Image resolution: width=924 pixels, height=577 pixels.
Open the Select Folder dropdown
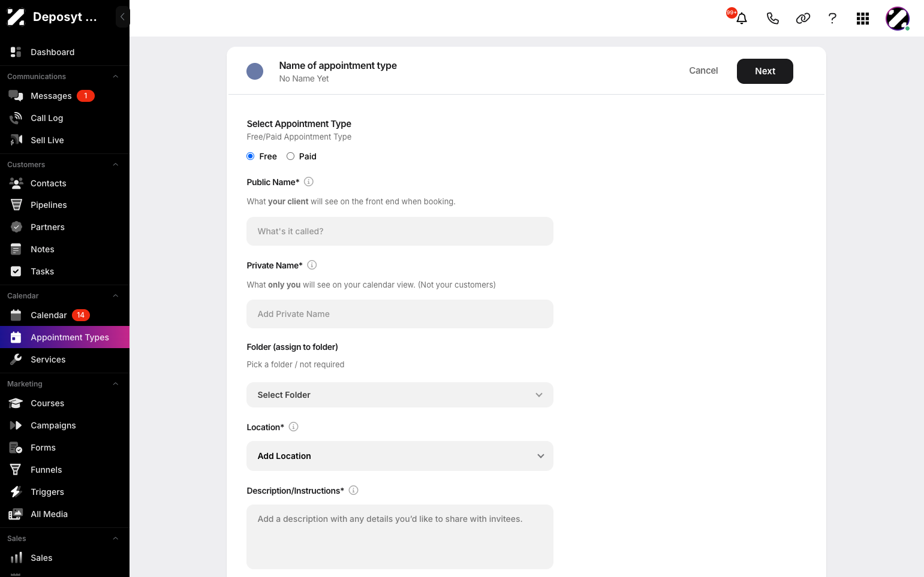click(400, 395)
